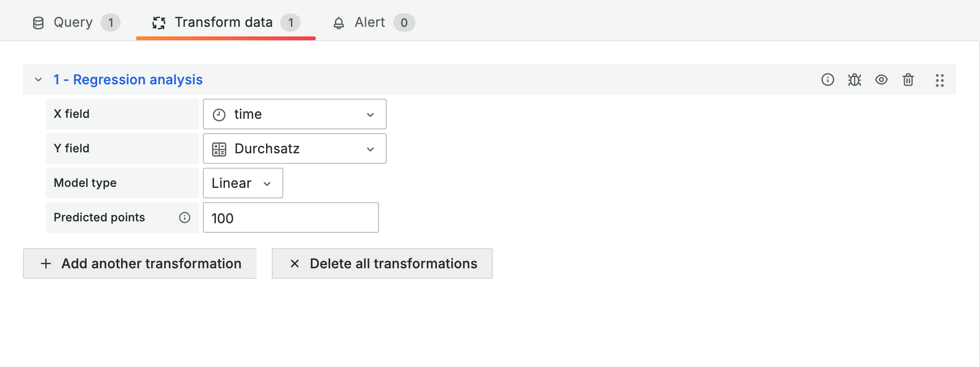Screen dimensions: 980x367
Task: Switch to the Alert tab
Action: coord(369,23)
